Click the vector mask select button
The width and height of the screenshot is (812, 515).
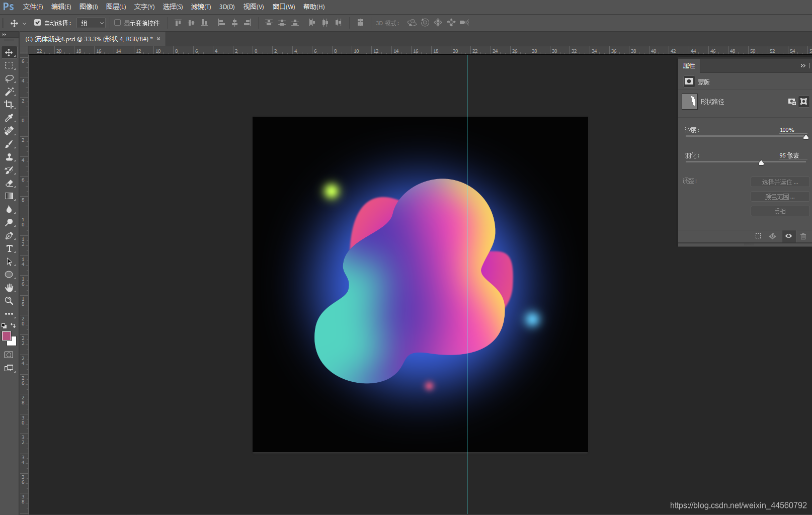804,102
